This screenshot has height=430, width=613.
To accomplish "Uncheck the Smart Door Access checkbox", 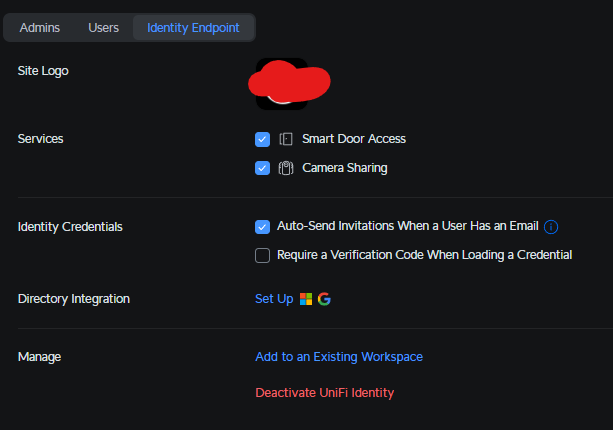I will 262,139.
